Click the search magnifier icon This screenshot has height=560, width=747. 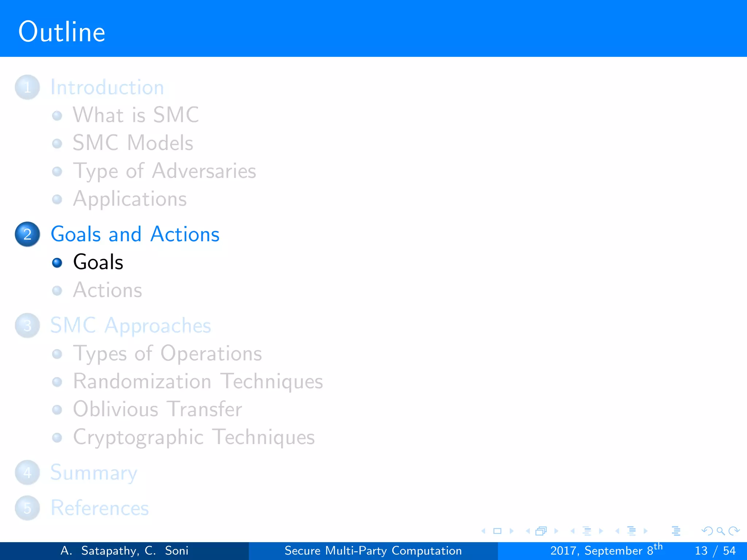[720, 531]
